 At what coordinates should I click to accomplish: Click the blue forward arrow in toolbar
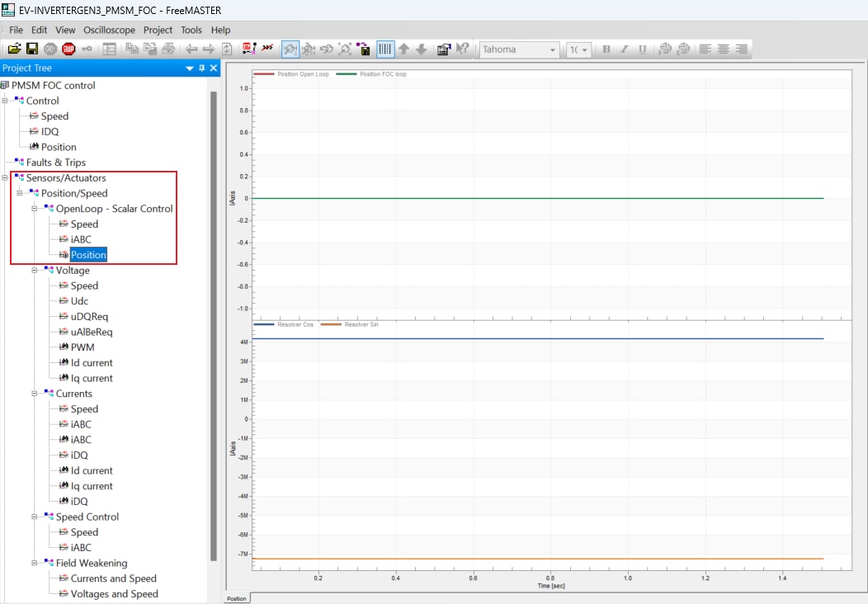[209, 50]
